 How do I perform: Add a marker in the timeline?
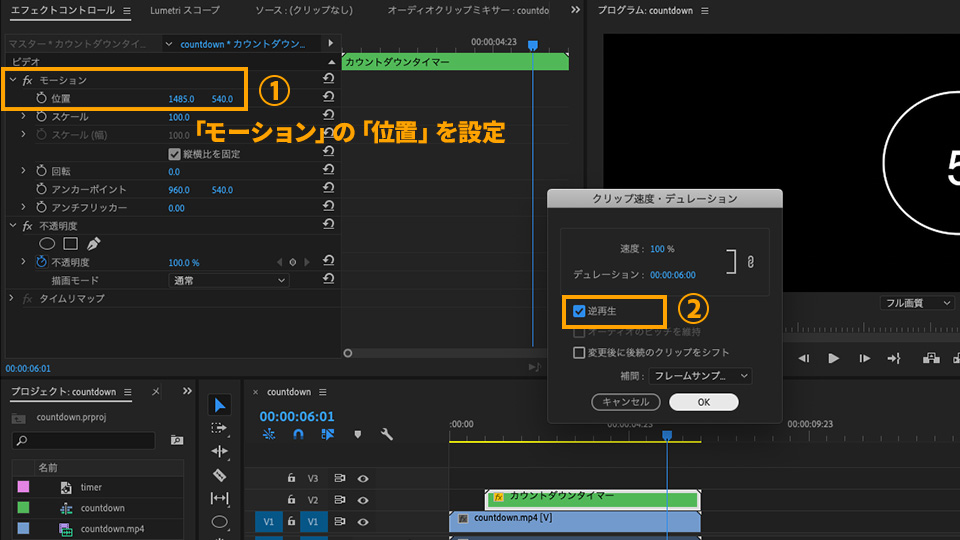tap(358, 434)
